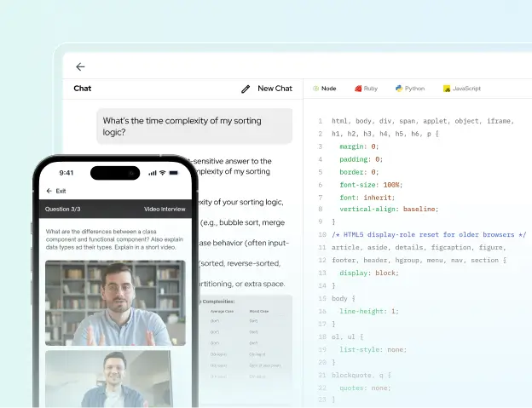This screenshot has width=532, height=408.
Task: Click the Worst Case column header
Action: 259,311
